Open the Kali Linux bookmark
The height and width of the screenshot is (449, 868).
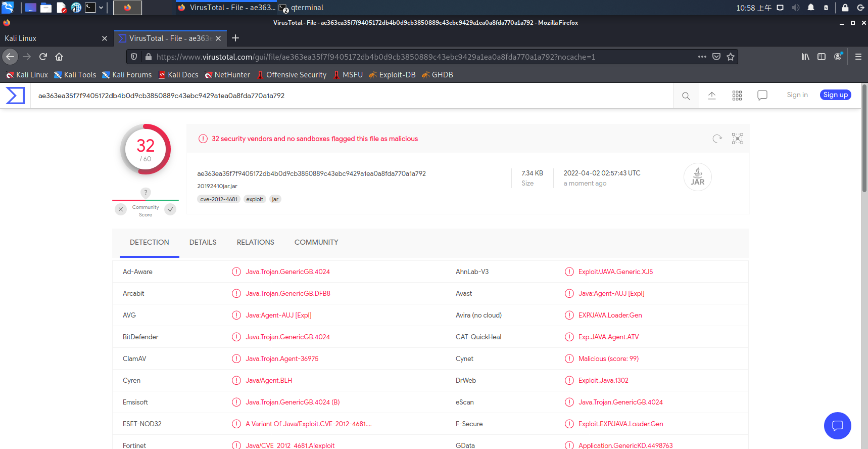coord(27,75)
